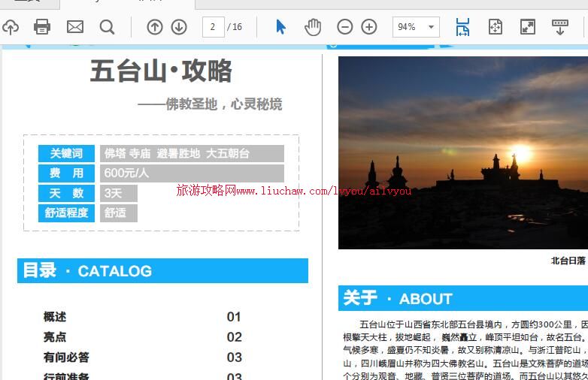Print the document with printer icon
Image resolution: width=588 pixels, height=380 pixels.
click(x=42, y=28)
